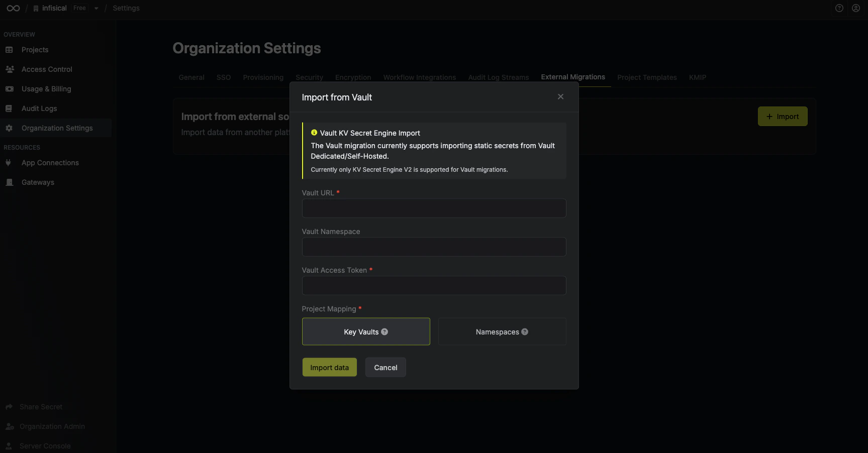Switch to the General tab
The height and width of the screenshot is (453, 868).
click(x=191, y=77)
